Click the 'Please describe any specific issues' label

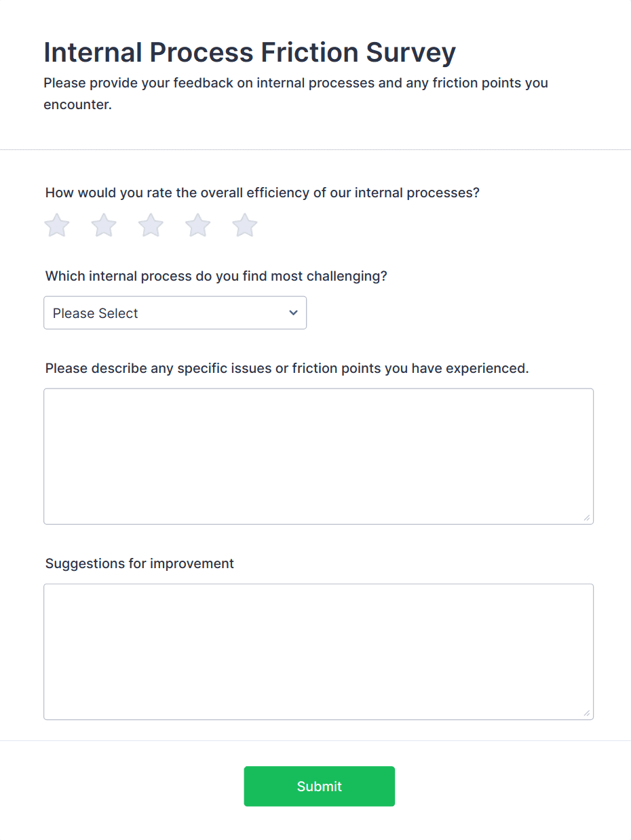(x=286, y=369)
